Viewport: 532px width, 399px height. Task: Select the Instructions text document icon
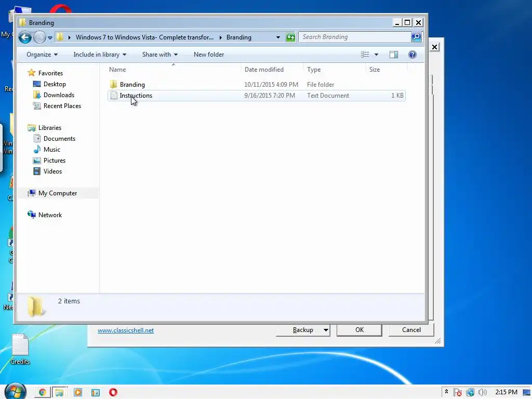[x=114, y=96]
